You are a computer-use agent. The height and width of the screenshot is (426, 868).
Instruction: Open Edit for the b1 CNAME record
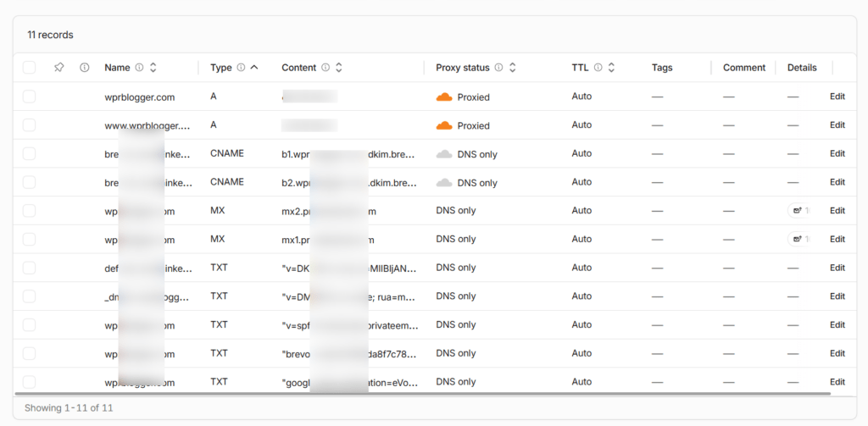(837, 154)
